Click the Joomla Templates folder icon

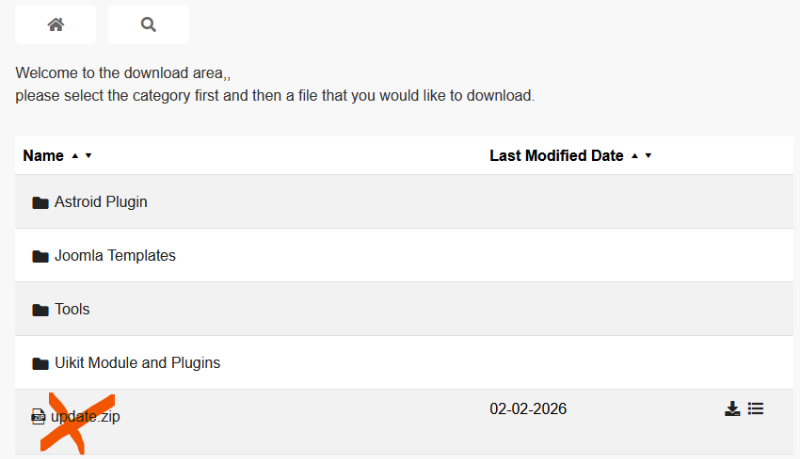coord(40,256)
